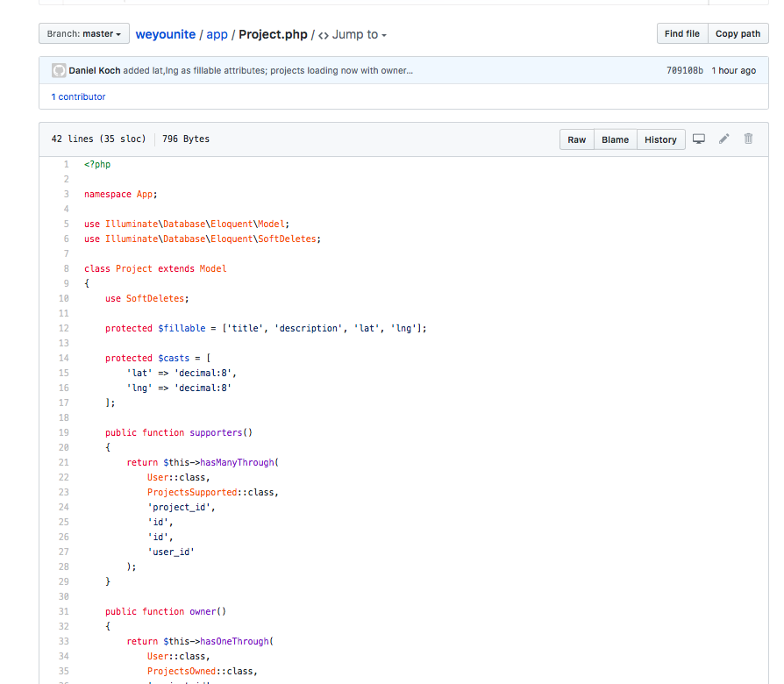Click the '<?php' opening tag
Viewport: 784px width, 684px height.
[97, 165]
